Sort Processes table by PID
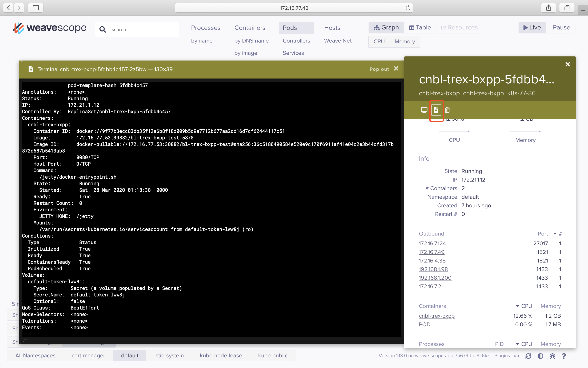The height and width of the screenshot is (368, 588). click(499, 344)
